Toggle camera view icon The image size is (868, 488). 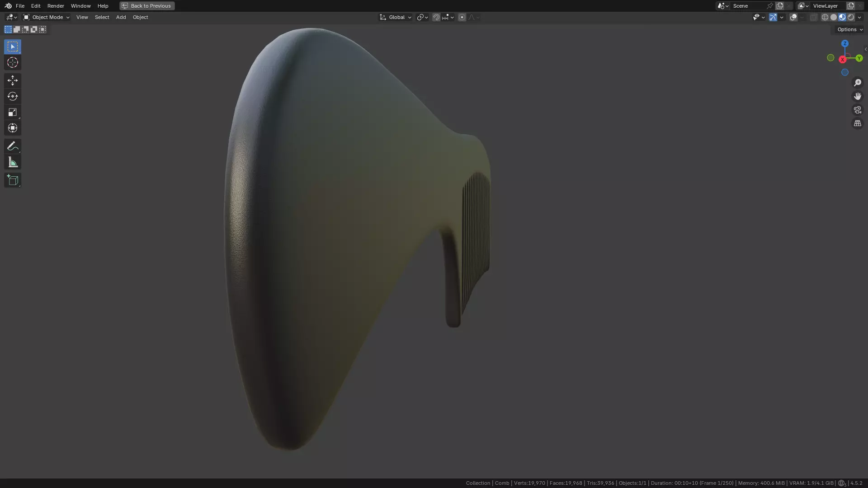coord(857,110)
